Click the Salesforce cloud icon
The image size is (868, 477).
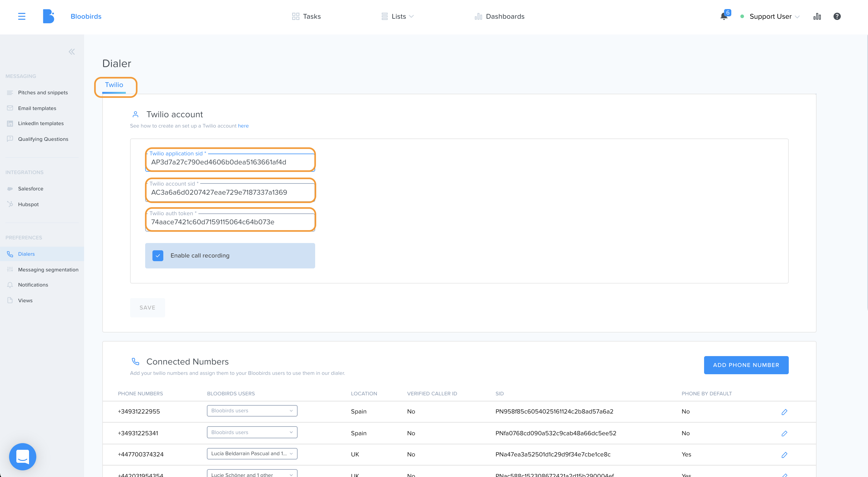10,189
